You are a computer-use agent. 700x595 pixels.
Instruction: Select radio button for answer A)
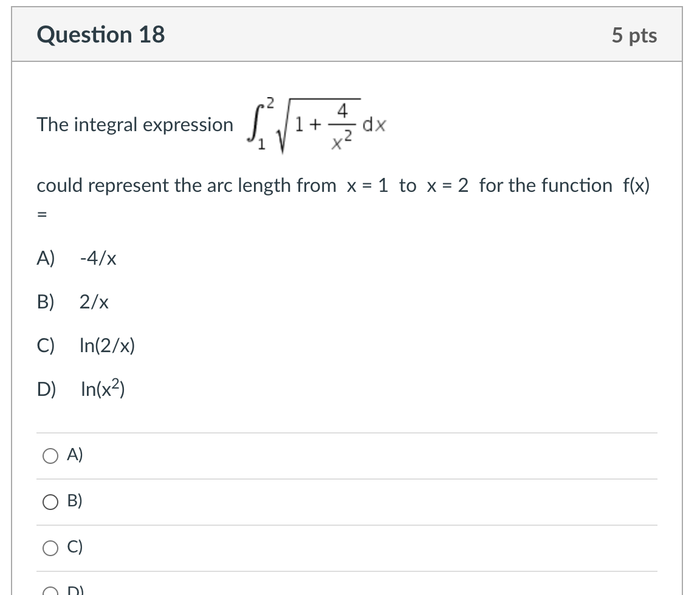50,455
